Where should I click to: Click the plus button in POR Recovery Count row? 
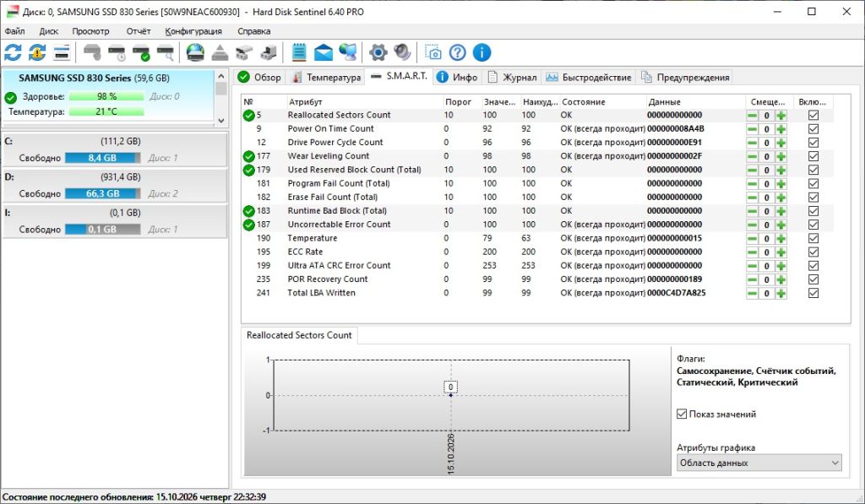pos(781,279)
